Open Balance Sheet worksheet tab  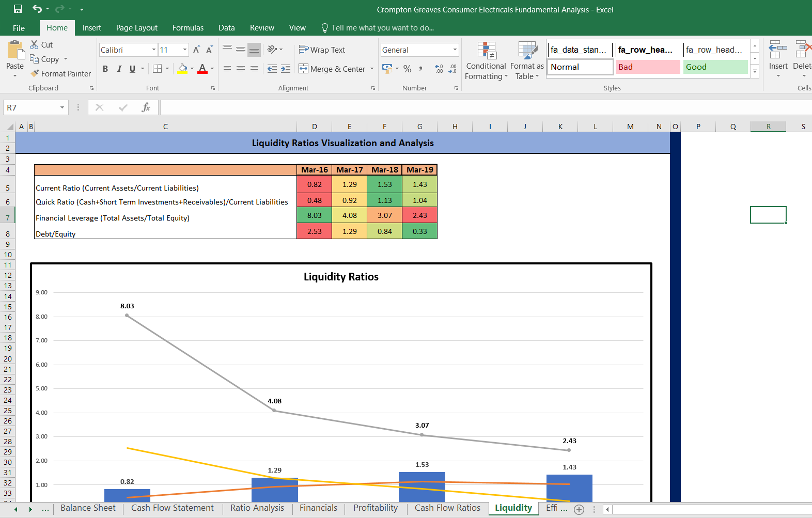pyautogui.click(x=88, y=508)
